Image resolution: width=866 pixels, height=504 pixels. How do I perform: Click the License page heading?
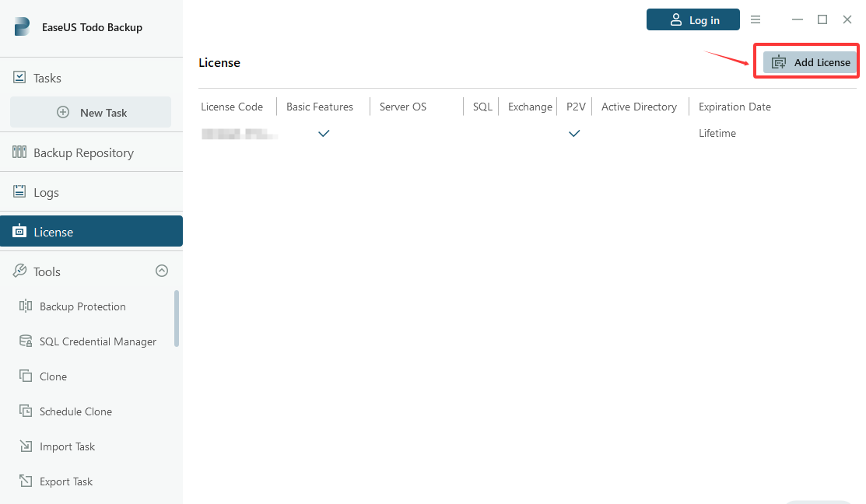(x=219, y=63)
